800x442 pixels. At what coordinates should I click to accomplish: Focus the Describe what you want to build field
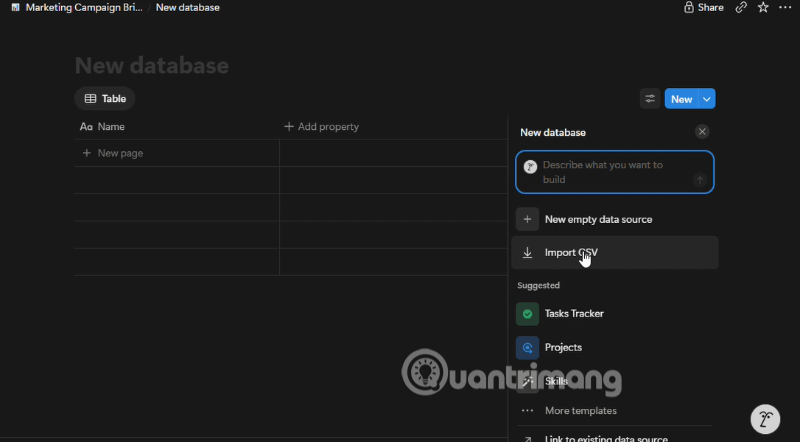(x=614, y=172)
